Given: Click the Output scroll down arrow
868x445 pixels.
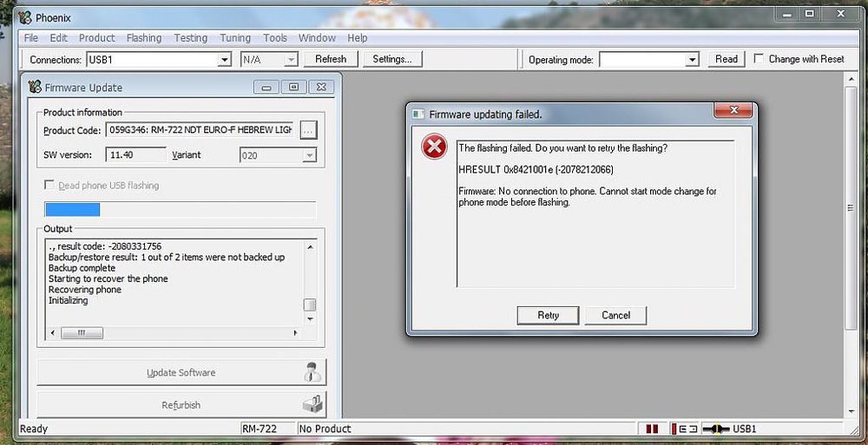Looking at the screenshot, I should [310, 319].
